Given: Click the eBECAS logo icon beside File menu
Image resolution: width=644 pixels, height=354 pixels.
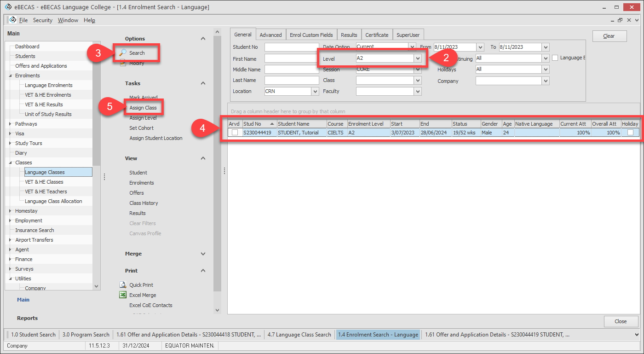Looking at the screenshot, I should point(13,20).
